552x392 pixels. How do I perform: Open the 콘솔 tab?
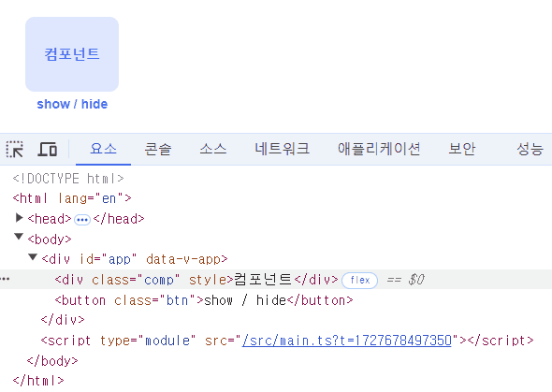(x=158, y=149)
